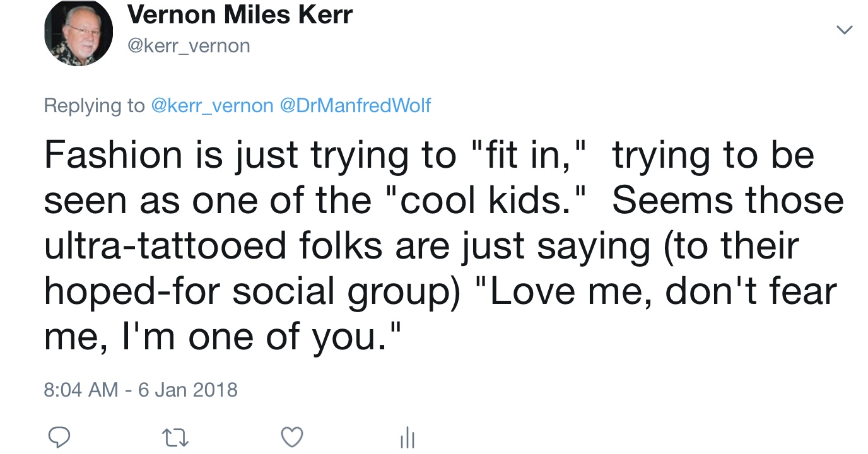Open the 8:04 AM - 6 Jan 2018 timestamp

point(140,390)
